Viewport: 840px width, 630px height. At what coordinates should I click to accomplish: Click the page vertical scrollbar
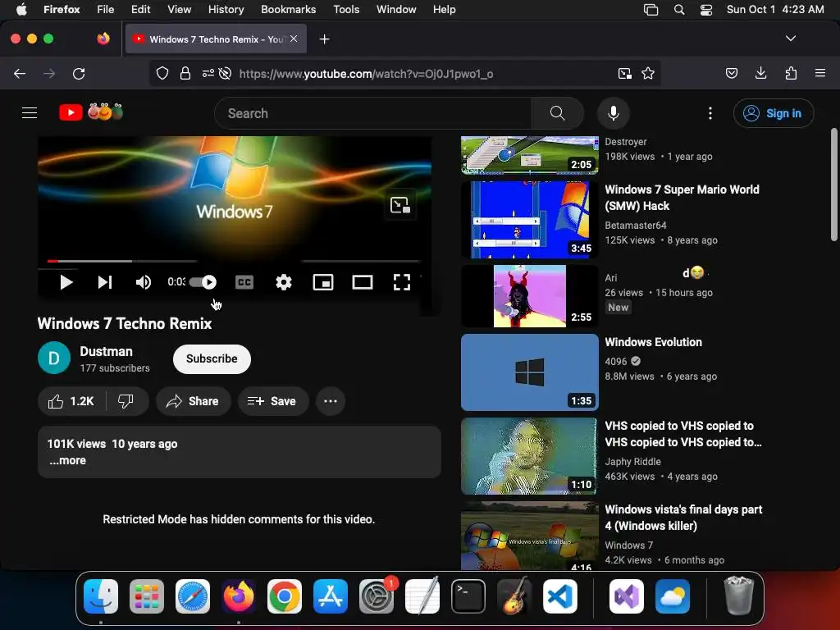point(834,185)
